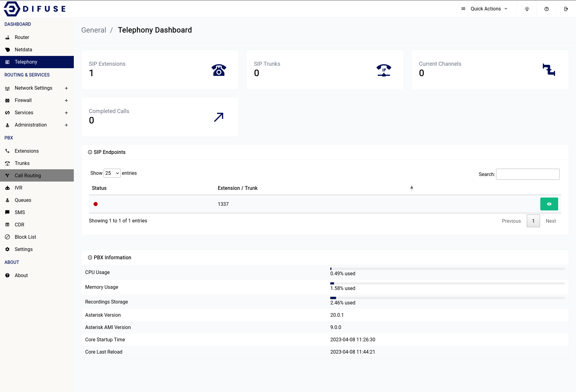Sort by Status column
This screenshot has width=576, height=392.
coord(99,188)
